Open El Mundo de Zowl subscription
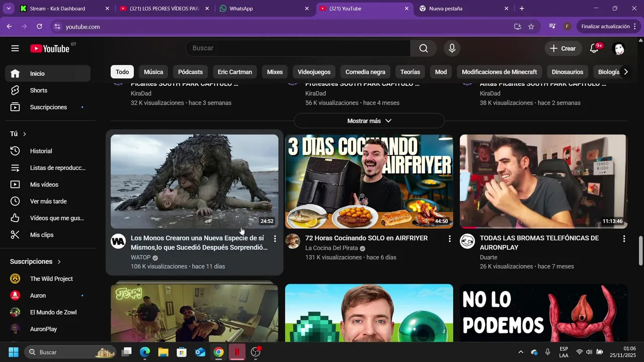 [x=48, y=312]
